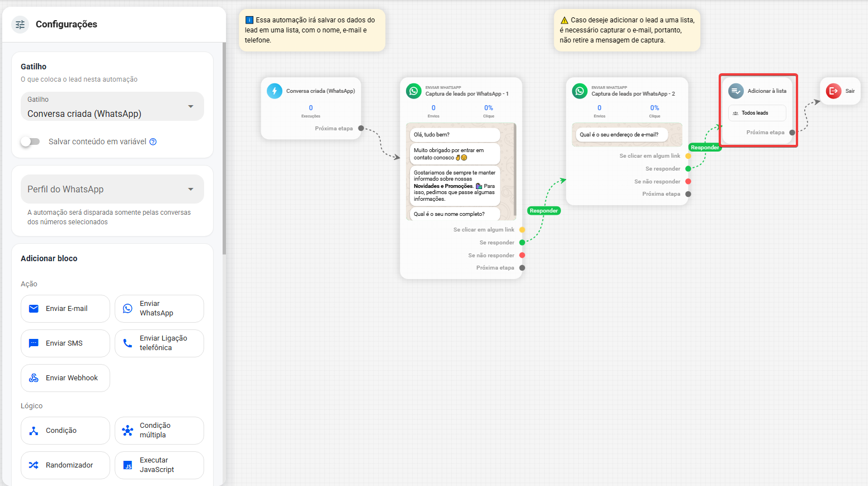
Task: Click the red exit icon on Sair node
Action: [834, 91]
